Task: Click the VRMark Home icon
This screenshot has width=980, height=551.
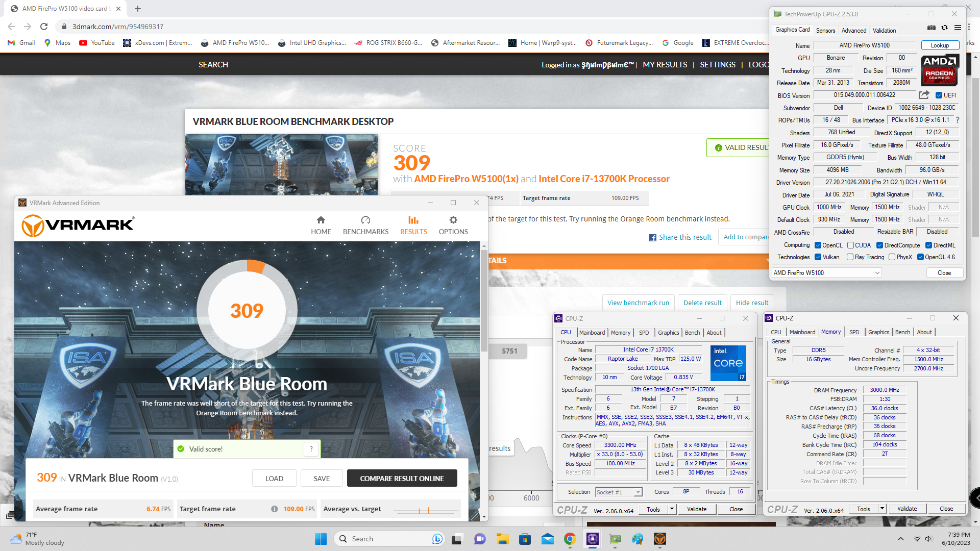Action: pyautogui.click(x=321, y=220)
